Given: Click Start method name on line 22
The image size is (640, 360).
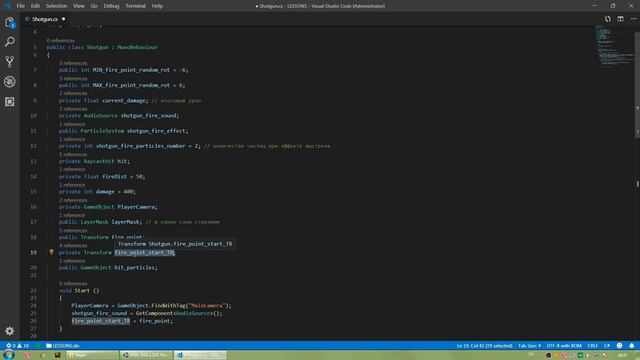Looking at the screenshot, I should (x=82, y=291).
